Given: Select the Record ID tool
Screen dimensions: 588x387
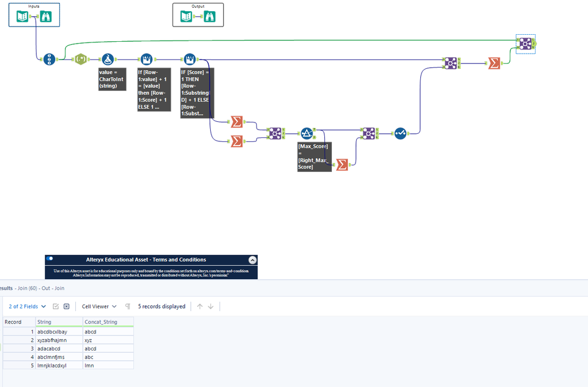Looking at the screenshot, I should (49, 59).
